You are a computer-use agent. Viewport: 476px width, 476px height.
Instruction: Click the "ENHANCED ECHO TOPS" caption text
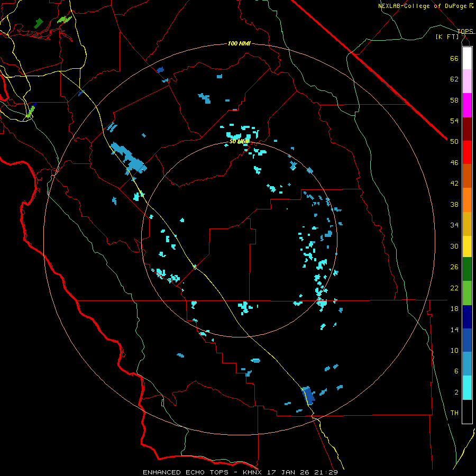(x=186, y=472)
